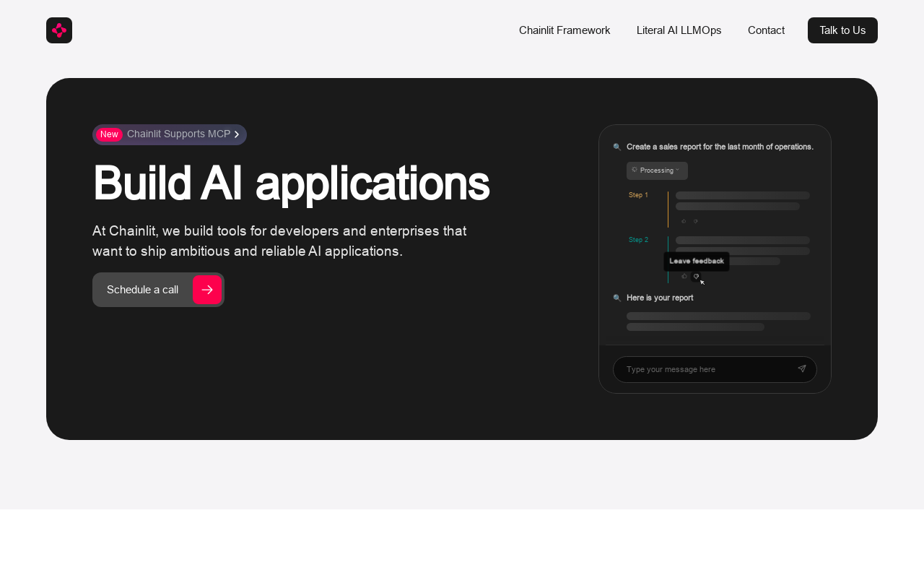
Task: Click the Schedule a call button
Action: pos(158,290)
